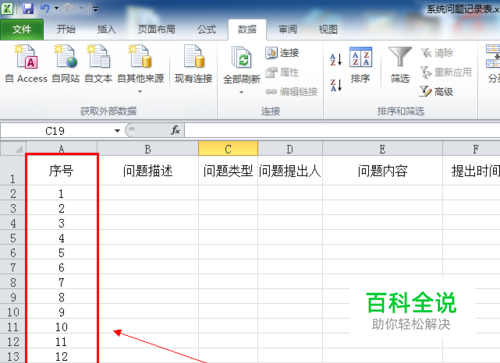Select row 1 header
The image size is (500, 363).
pyautogui.click(x=13, y=171)
